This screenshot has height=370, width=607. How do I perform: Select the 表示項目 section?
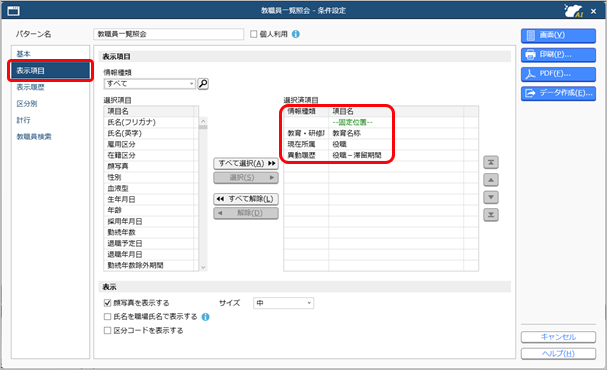(50, 70)
